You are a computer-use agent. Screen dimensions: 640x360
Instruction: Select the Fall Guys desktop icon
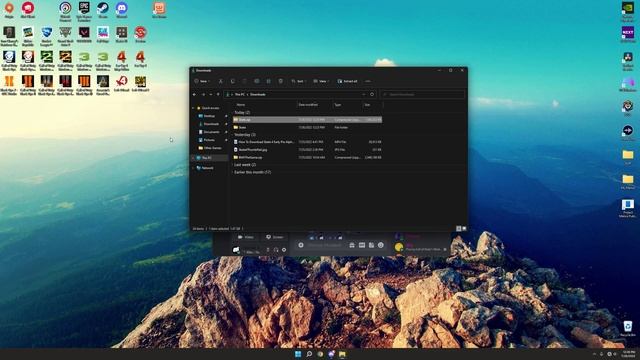(103, 35)
